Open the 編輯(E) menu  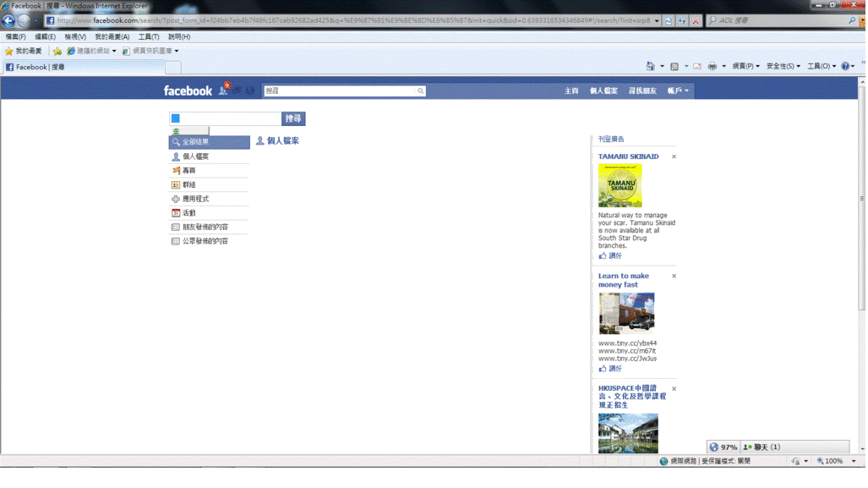[x=45, y=36]
